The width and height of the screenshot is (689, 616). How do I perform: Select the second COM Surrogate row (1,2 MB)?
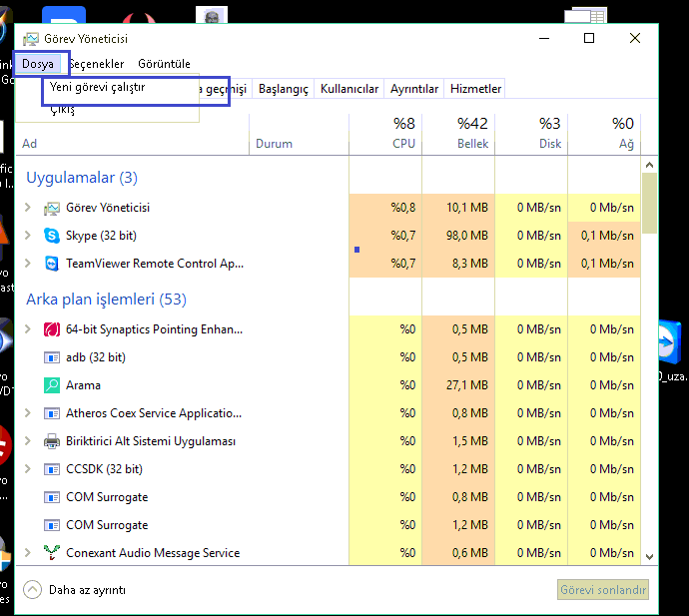(329, 525)
